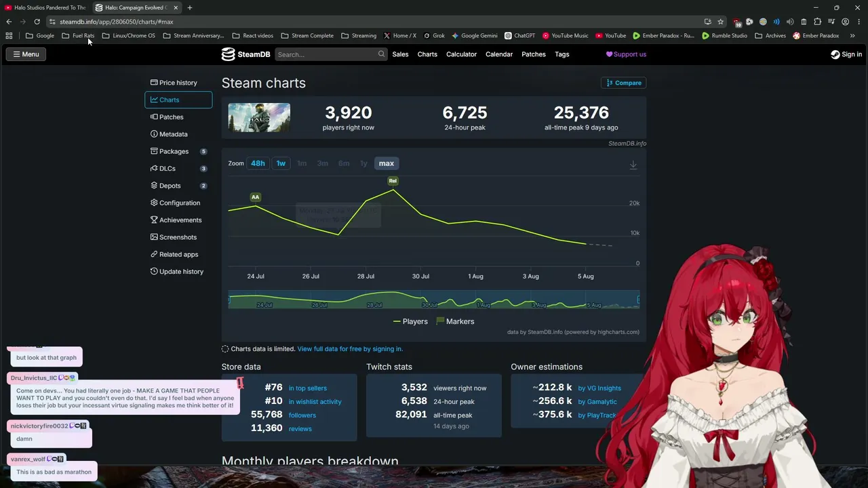
Task: Click the left handle of chart navigator
Action: 229,300
